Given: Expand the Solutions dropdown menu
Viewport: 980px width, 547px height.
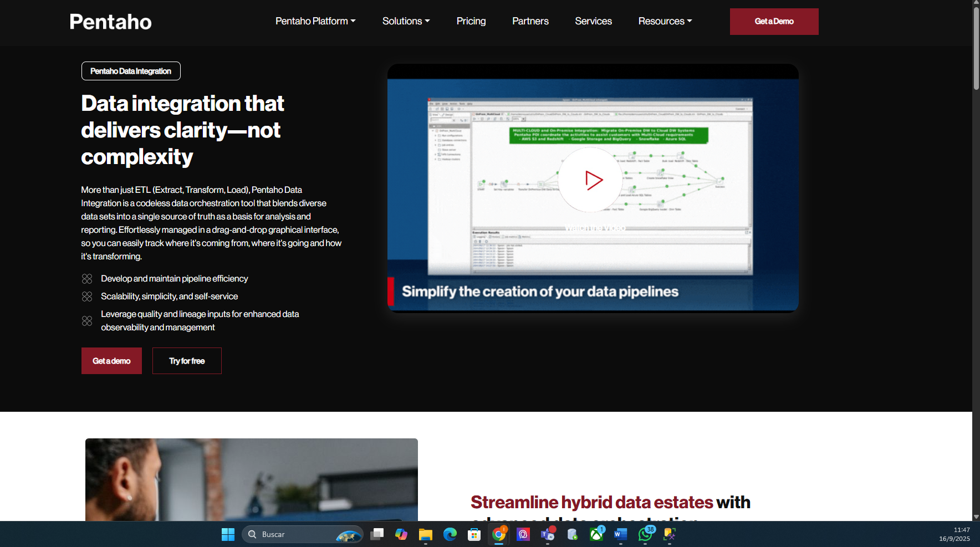Looking at the screenshot, I should point(406,21).
